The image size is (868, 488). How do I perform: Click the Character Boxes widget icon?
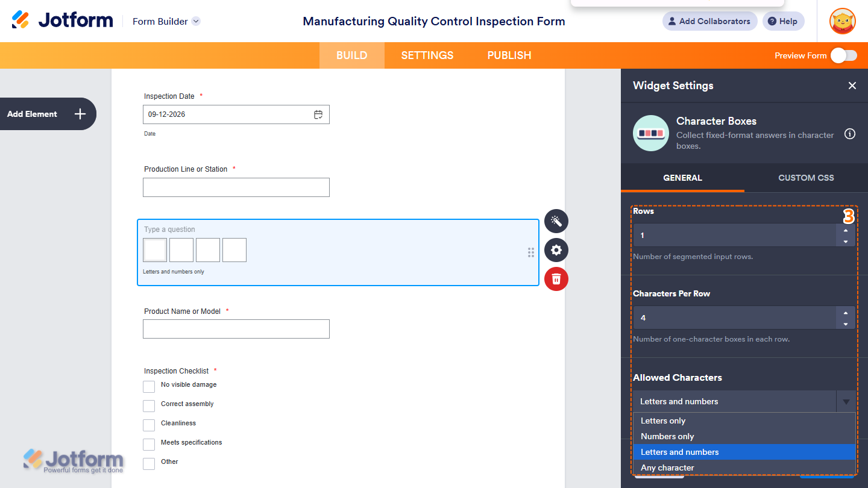coord(651,133)
